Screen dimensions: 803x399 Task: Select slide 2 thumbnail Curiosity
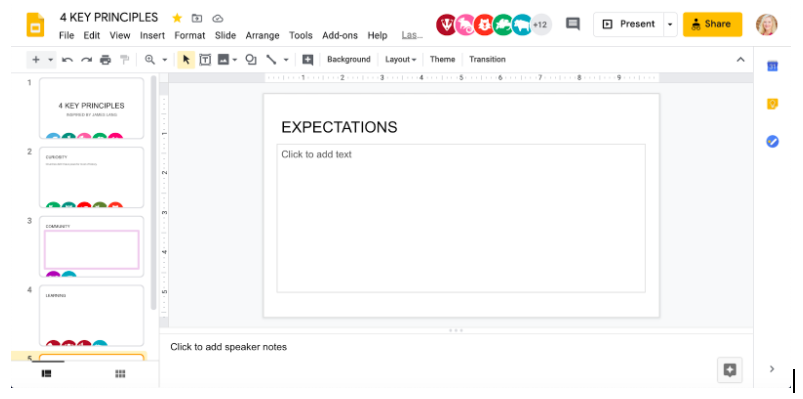[92, 177]
